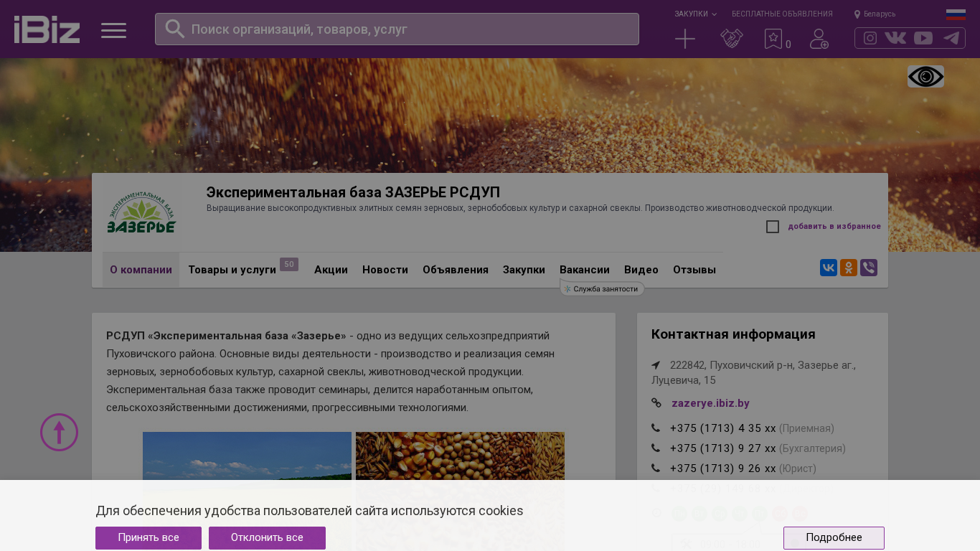Click the Приемная phone number
The height and width of the screenshot is (551, 980).
[723, 428]
